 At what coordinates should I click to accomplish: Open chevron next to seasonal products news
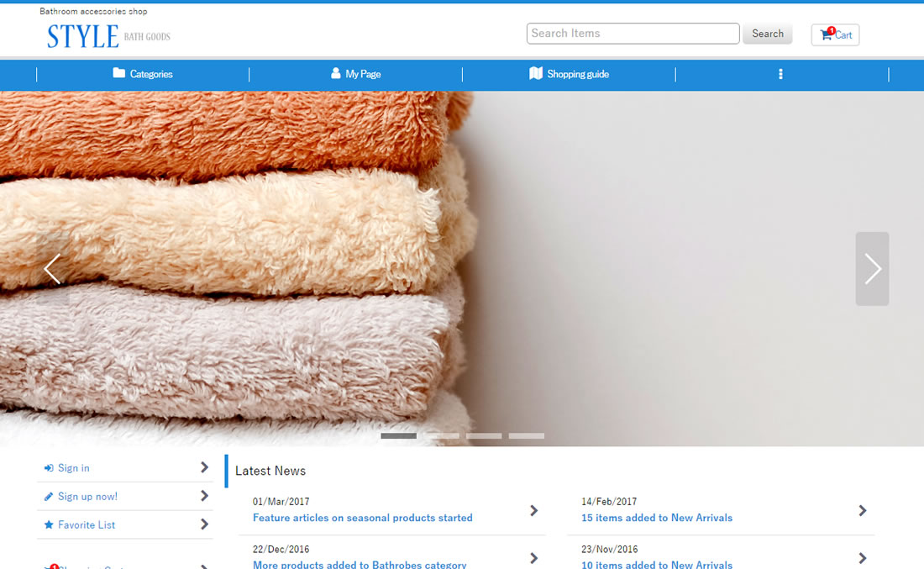pyautogui.click(x=533, y=510)
